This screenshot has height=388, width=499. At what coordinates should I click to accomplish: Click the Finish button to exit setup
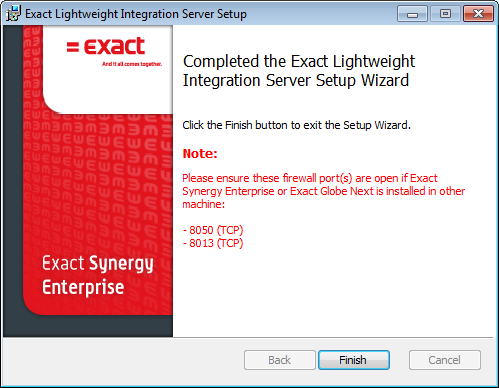pyautogui.click(x=354, y=360)
